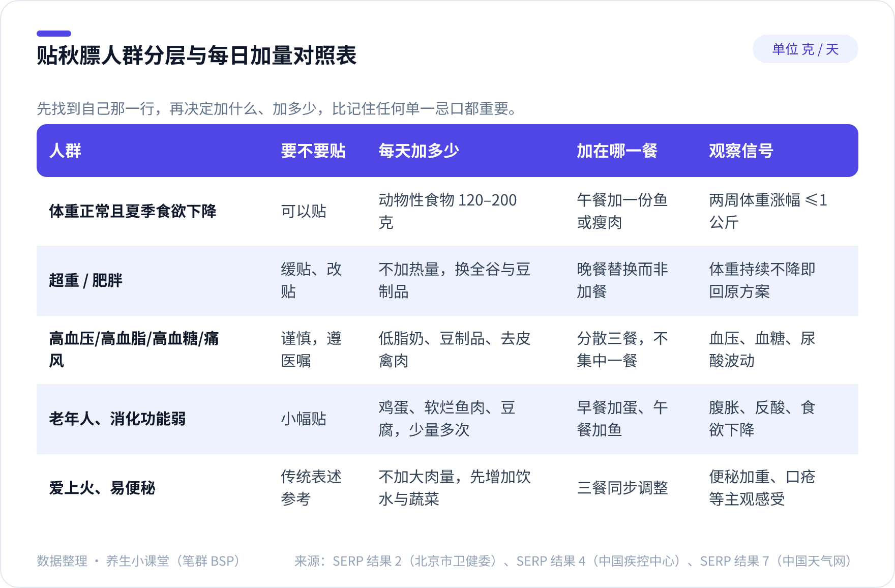Viewport: 895px width, 588px height.
Task: Click the 低脂奶、豆制品、去皮禽肉 cell
Action: tap(455, 349)
